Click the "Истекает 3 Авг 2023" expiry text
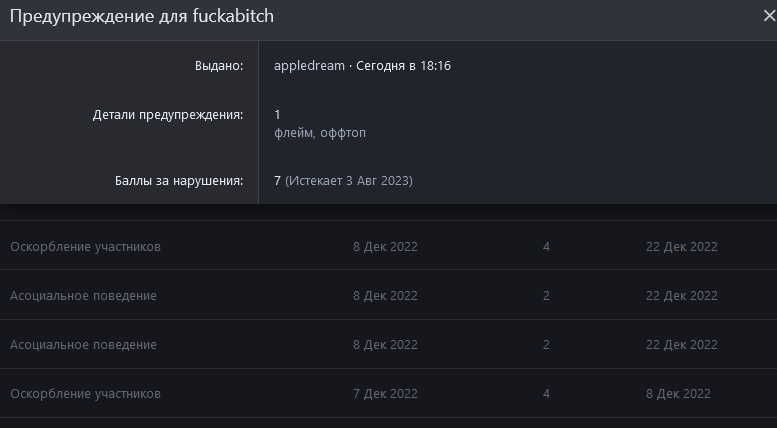Screen dimensions: 777x428 [x=349, y=181]
